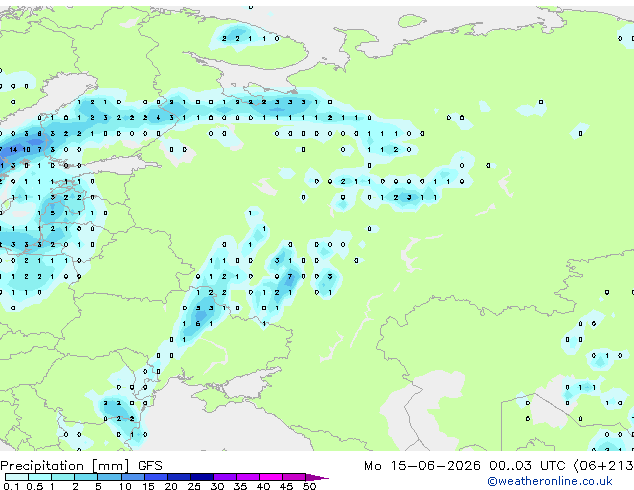Click the '(06+213' forecast run text
Image resolution: width=634 pixels, height=490 pixels.
[603, 466]
